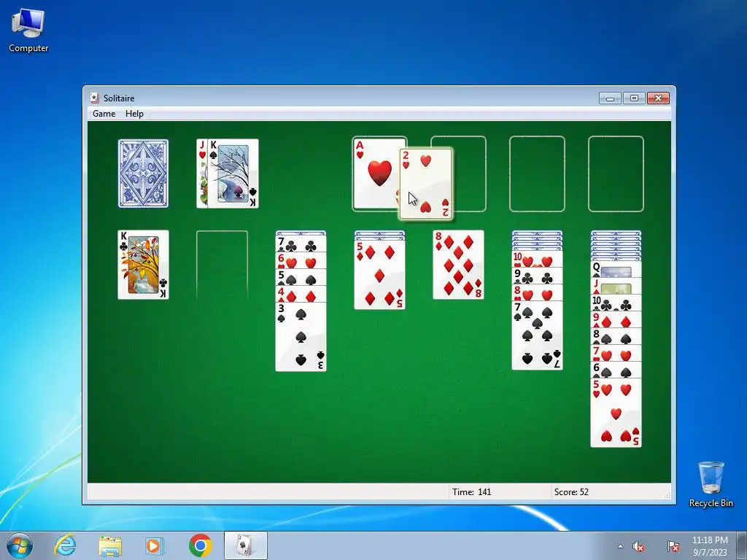Screen dimensions: 747x560
Task: Open the Game menu
Action: coord(104,113)
